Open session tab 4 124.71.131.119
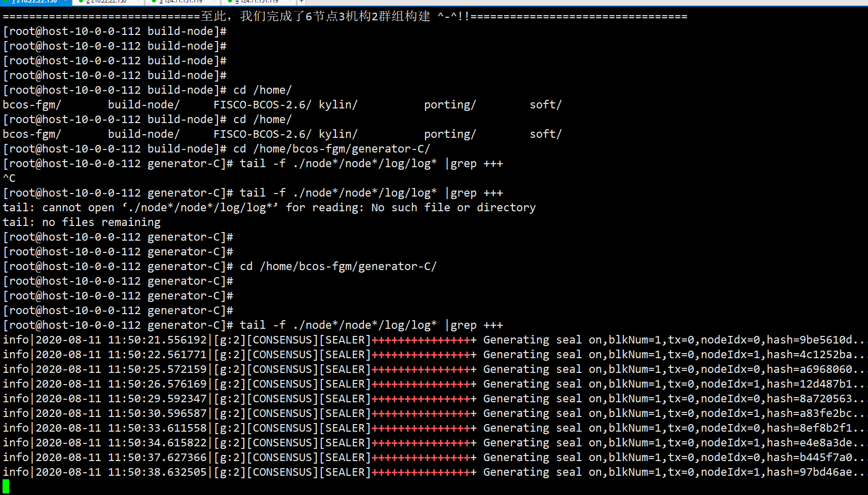The height and width of the screenshot is (495, 868). pyautogui.click(x=257, y=2)
